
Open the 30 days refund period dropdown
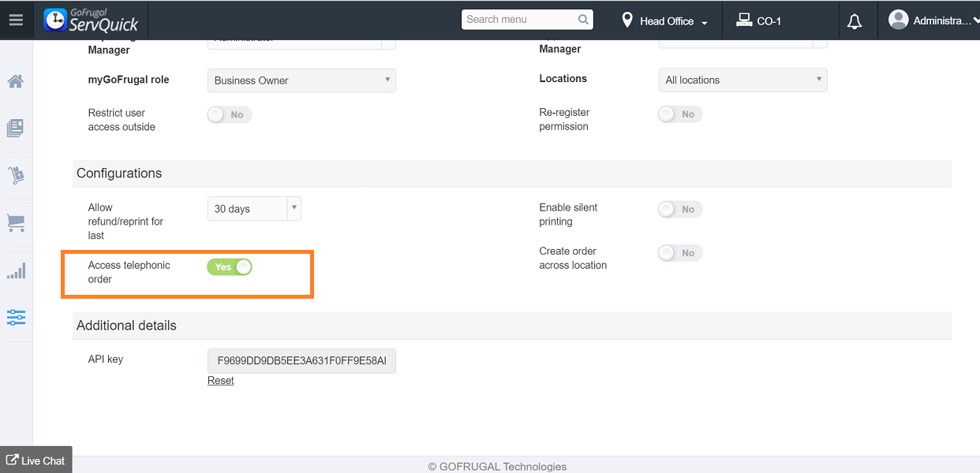point(253,209)
